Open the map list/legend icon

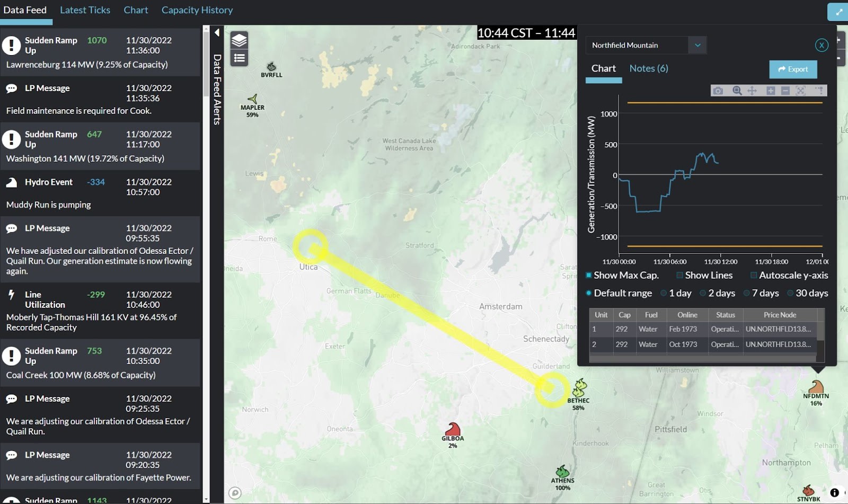[240, 58]
